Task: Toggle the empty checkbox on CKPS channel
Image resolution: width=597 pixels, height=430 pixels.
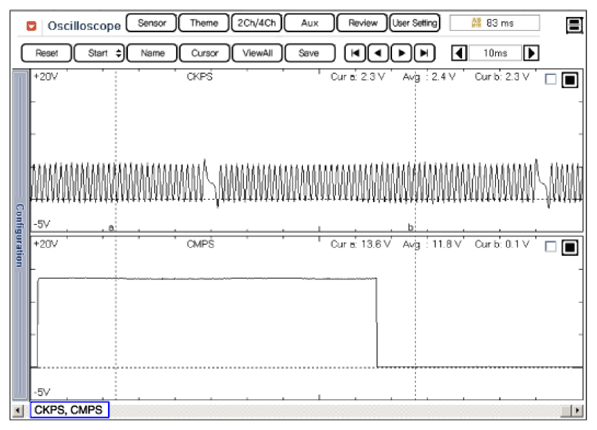Action: click(551, 79)
